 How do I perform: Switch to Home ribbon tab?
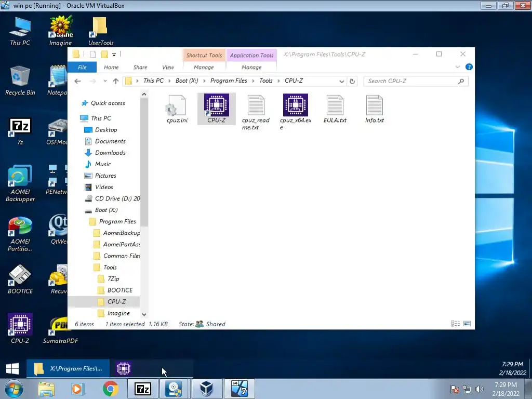click(x=111, y=67)
